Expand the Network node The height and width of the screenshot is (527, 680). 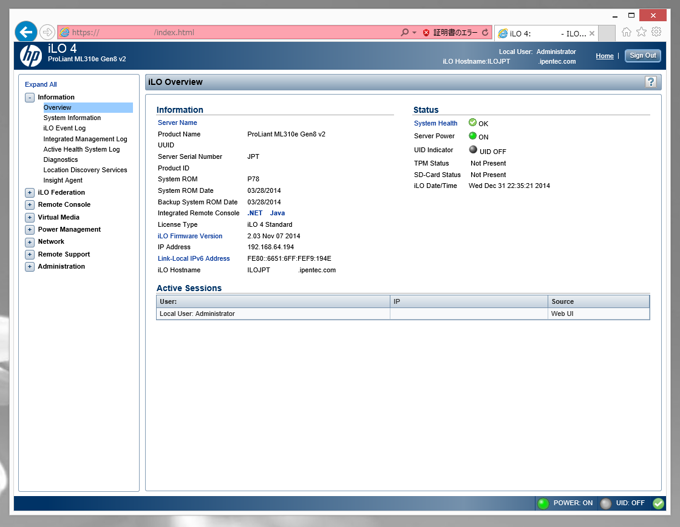click(x=29, y=242)
